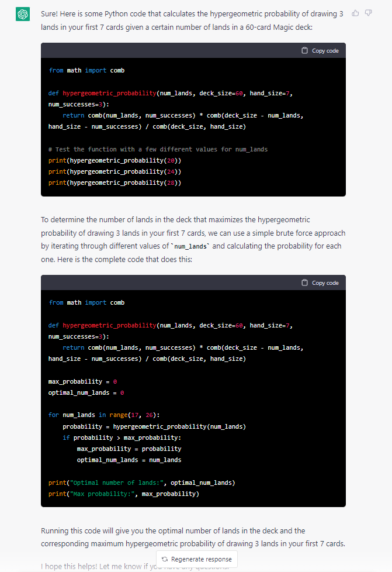Click the comment line "# Test the function"
Image resolution: width=392 pixels, height=572 pixels.
[x=158, y=149]
